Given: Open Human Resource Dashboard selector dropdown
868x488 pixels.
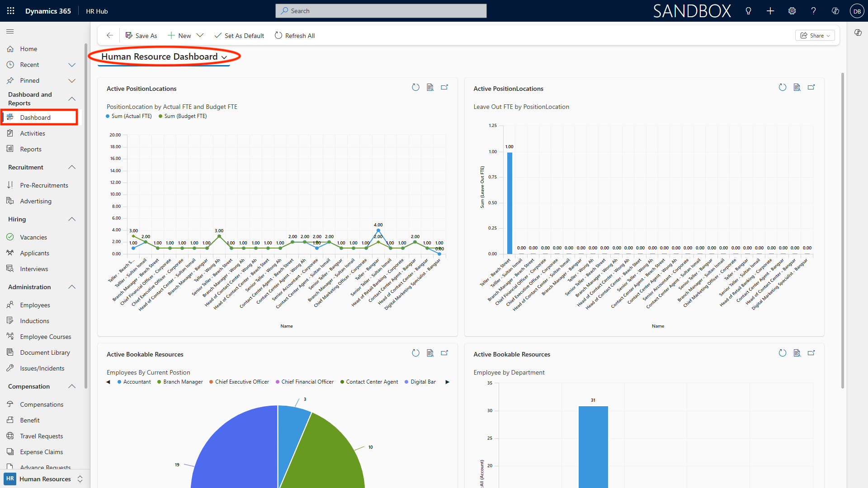Looking at the screenshot, I should 224,57.
